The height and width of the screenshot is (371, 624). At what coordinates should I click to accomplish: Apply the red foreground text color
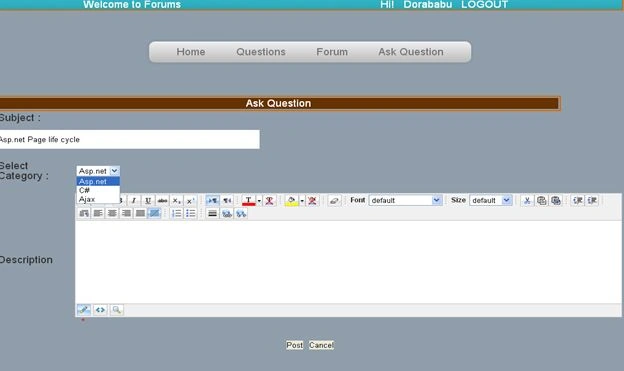tap(248, 201)
